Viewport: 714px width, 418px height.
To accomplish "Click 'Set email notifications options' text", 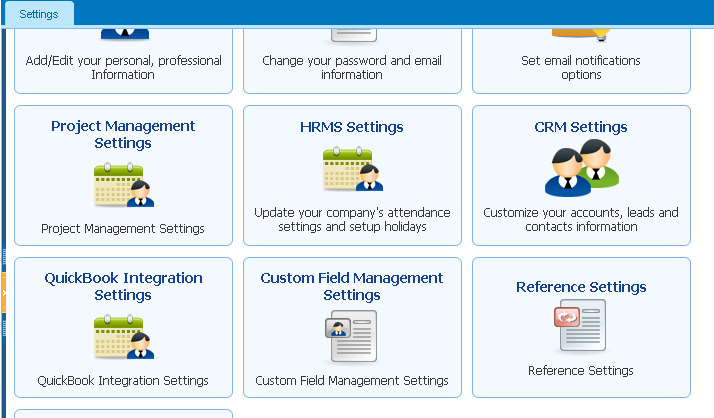I will 581,67.
